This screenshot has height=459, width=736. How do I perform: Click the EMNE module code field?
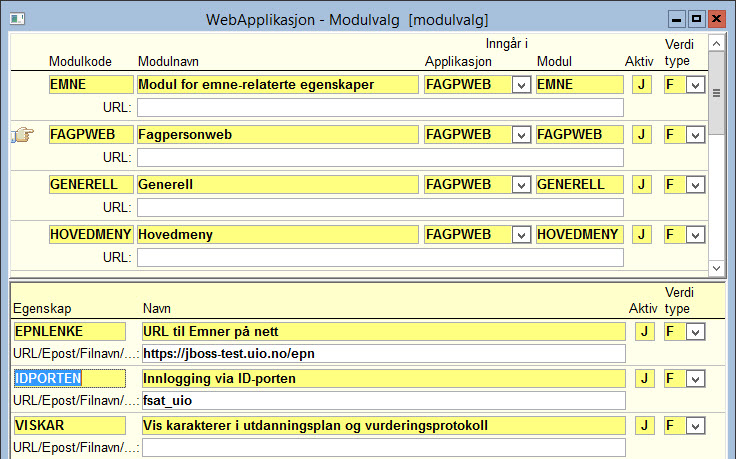click(91, 84)
